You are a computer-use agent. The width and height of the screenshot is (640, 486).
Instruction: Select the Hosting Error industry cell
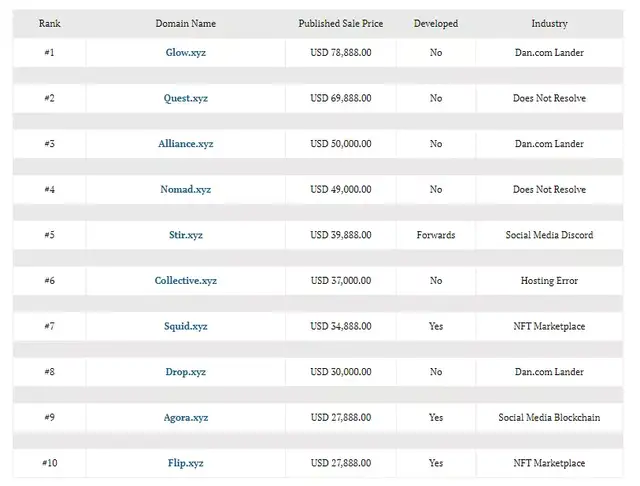click(x=549, y=281)
